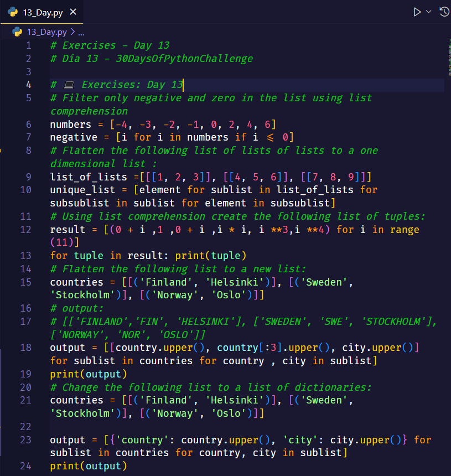The height and width of the screenshot is (476, 451).
Task: Click the 'numbers' variable on line 6
Action: click(x=71, y=125)
